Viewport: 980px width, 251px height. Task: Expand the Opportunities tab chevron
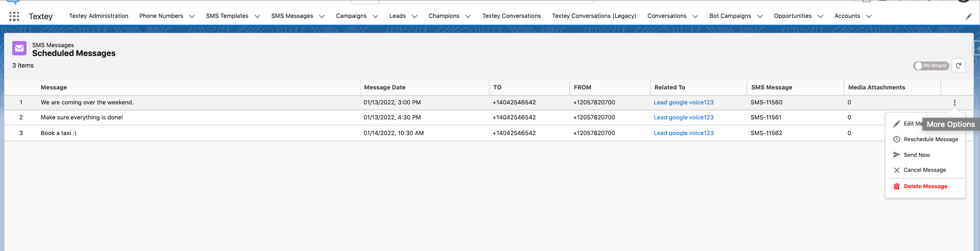pos(820,16)
